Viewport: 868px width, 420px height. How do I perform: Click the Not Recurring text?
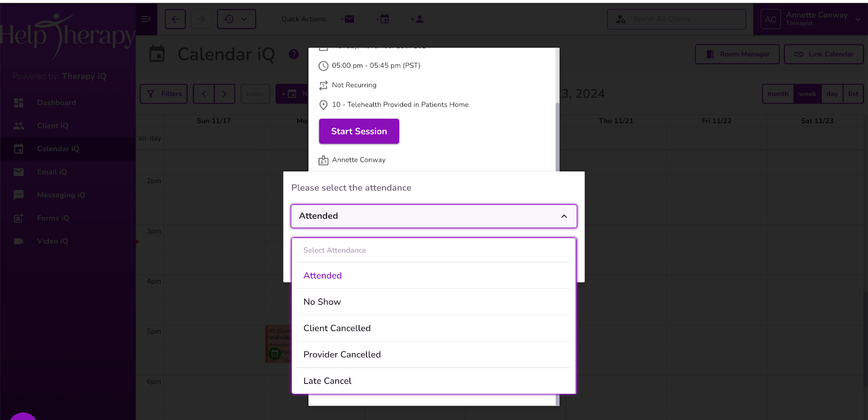tap(354, 85)
